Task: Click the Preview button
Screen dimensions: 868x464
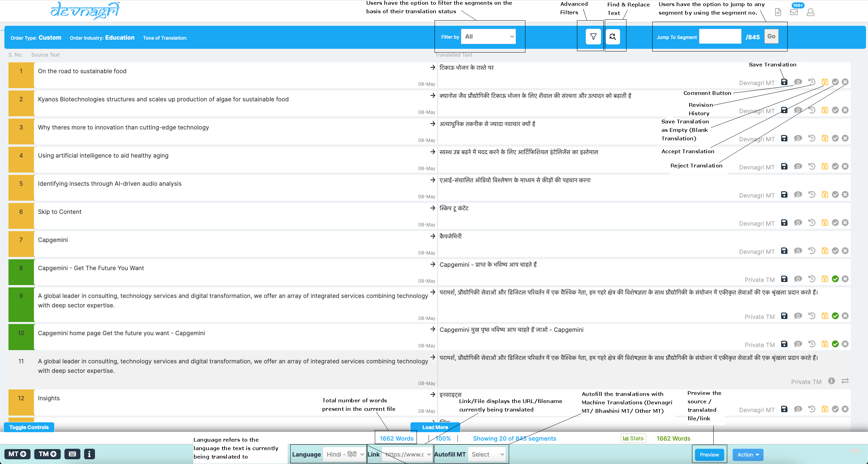Action: 709,455
